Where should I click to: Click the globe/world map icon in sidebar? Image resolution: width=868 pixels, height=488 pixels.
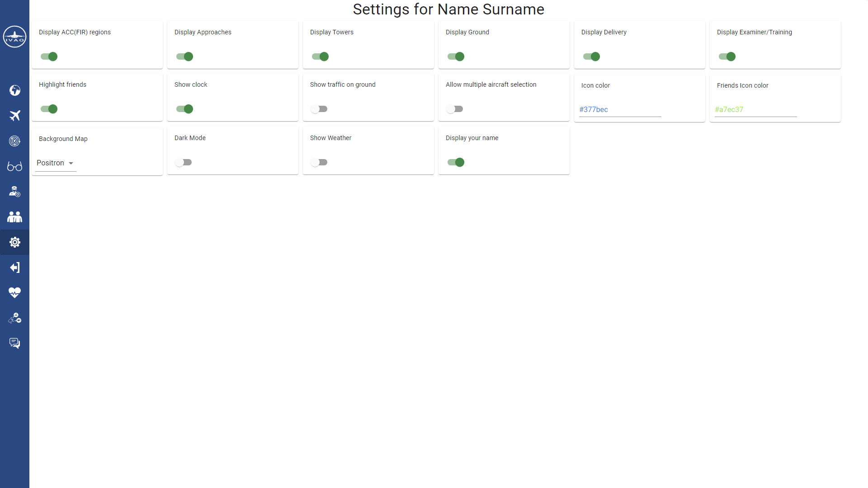point(15,90)
